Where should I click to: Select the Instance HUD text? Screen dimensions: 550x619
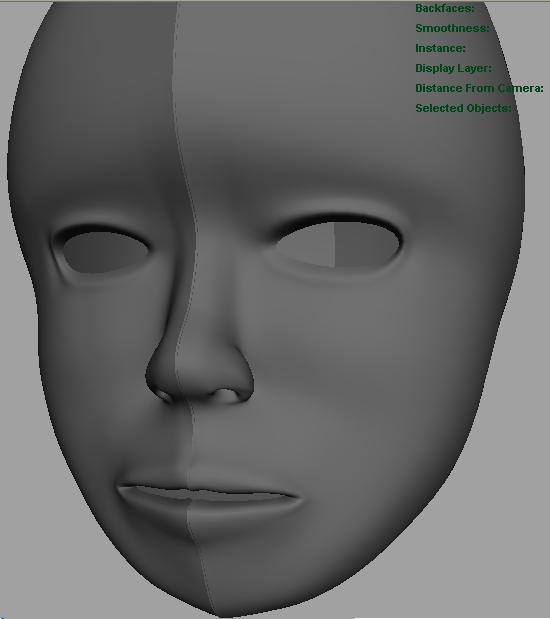tap(440, 48)
